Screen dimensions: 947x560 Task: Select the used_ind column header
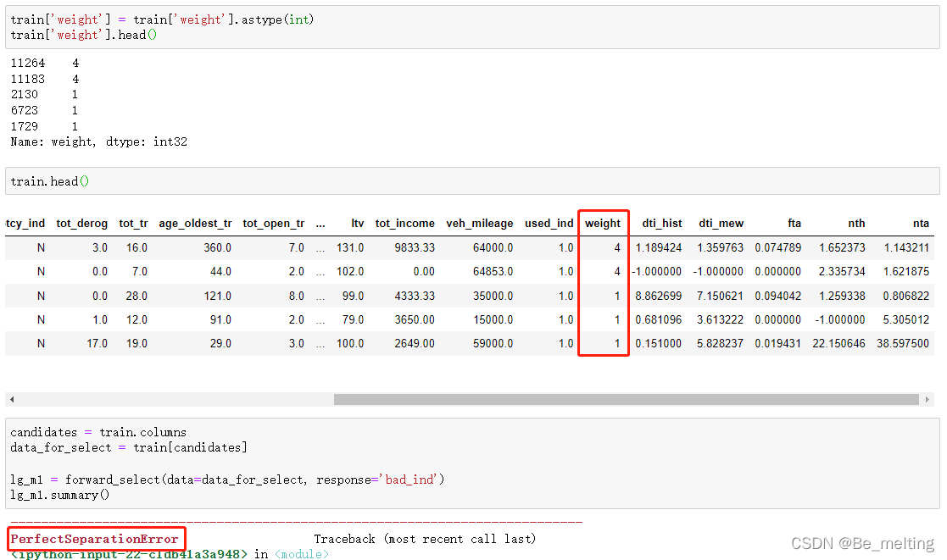click(x=549, y=224)
